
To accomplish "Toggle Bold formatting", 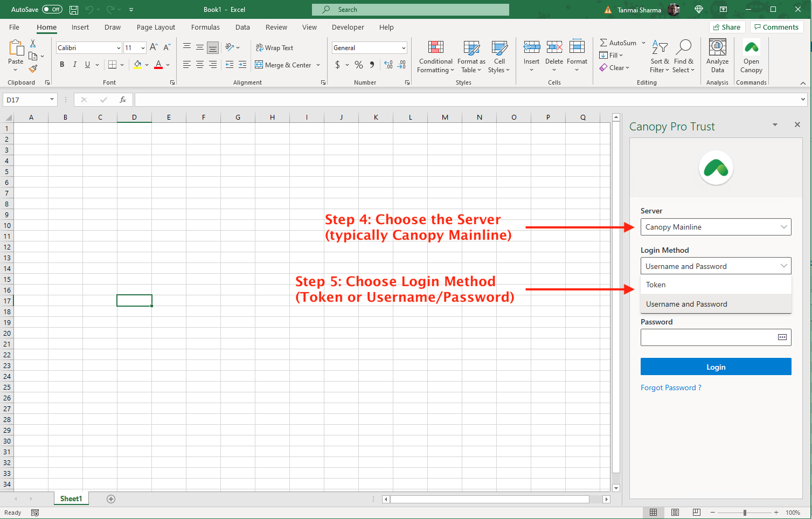I will 62,65.
